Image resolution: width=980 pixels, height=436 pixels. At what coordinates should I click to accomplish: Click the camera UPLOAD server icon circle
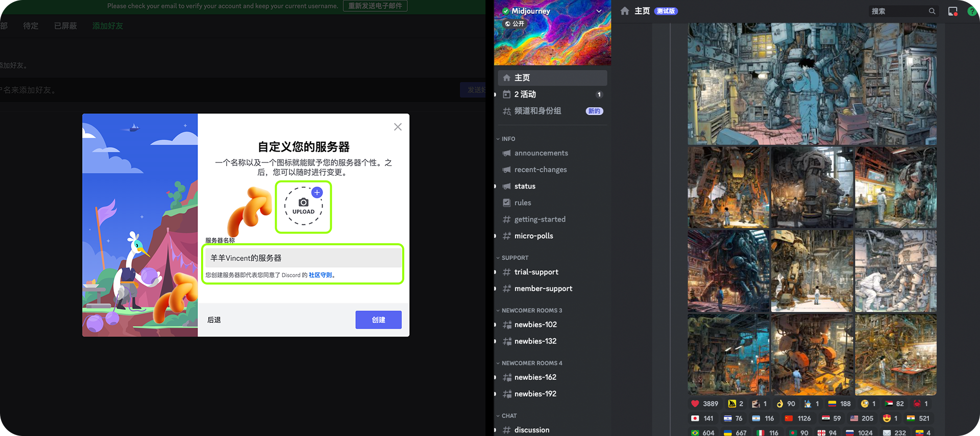[304, 206]
